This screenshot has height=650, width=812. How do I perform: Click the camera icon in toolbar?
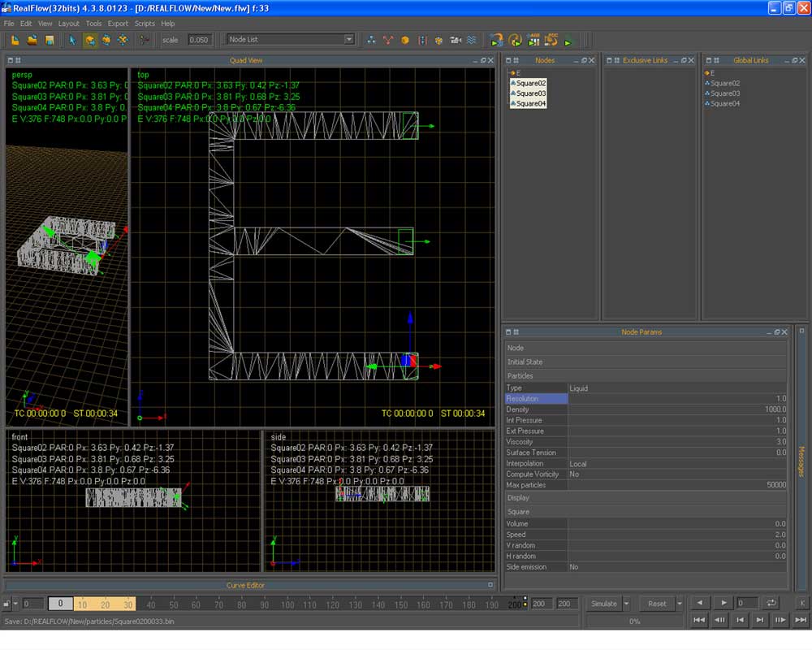456,40
